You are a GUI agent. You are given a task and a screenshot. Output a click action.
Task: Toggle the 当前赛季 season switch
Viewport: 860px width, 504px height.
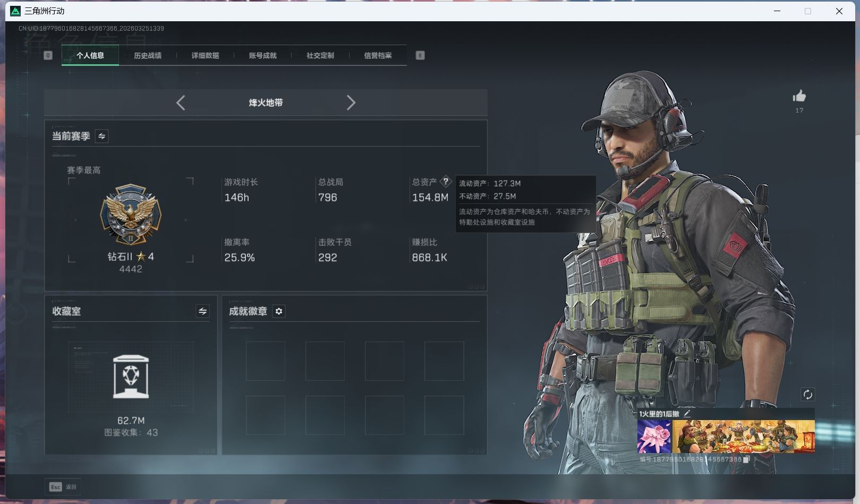click(x=101, y=136)
